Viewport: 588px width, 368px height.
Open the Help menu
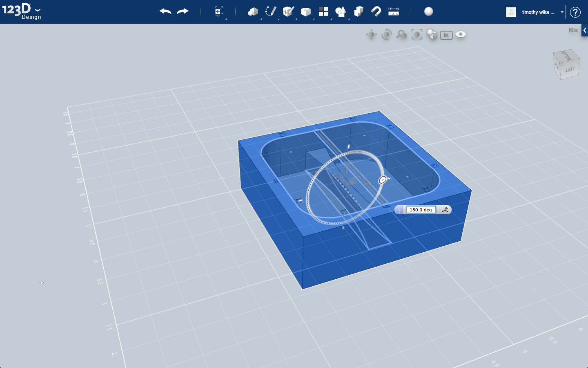pyautogui.click(x=575, y=12)
